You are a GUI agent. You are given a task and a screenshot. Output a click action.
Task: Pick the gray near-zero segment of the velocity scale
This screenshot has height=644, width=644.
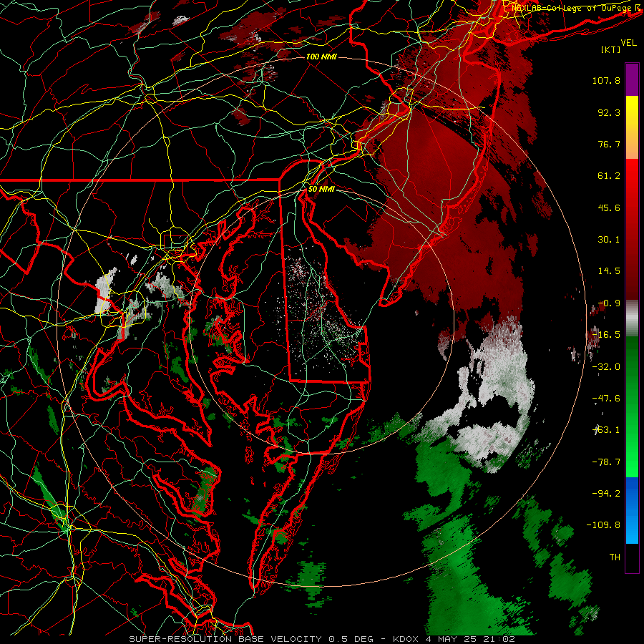[632, 318]
